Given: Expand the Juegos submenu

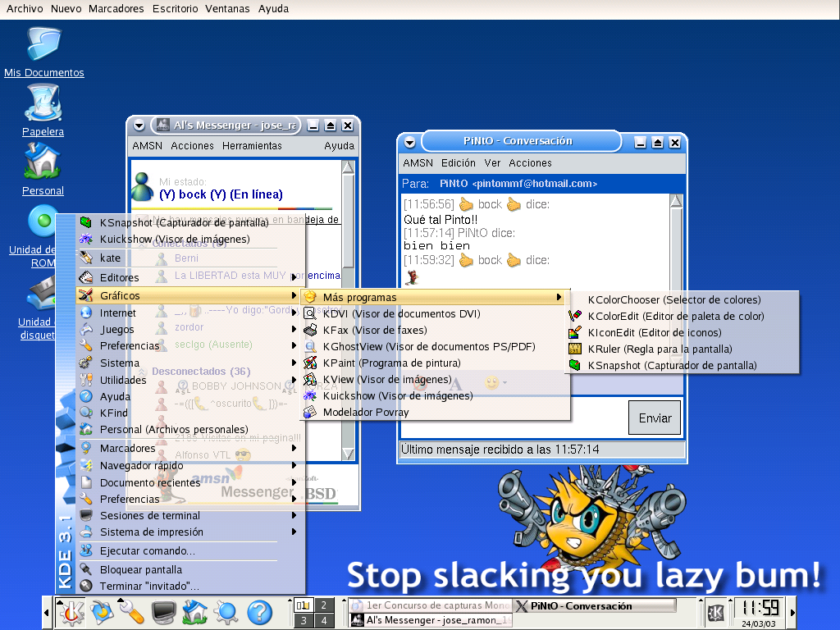Looking at the screenshot, I should coord(191,329).
